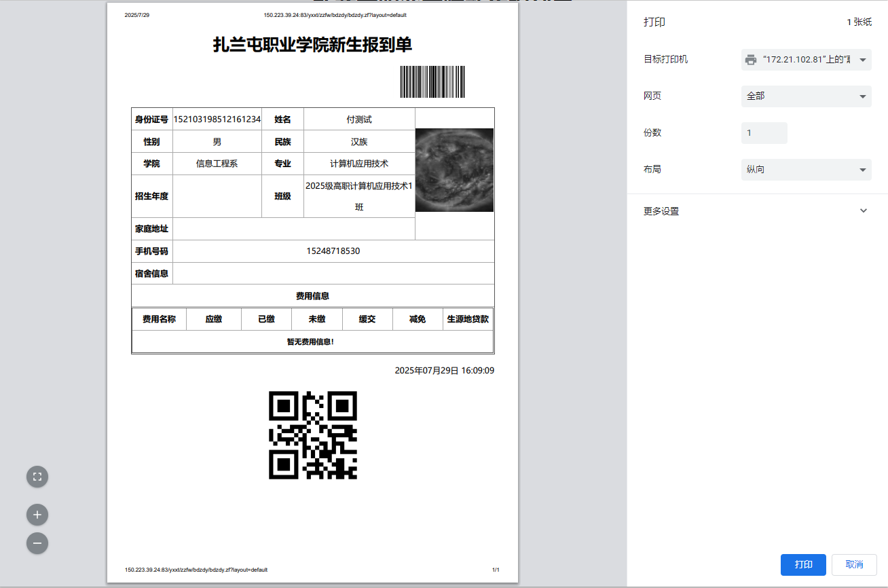
Task: Click the barcode under the title
Action: click(x=432, y=83)
